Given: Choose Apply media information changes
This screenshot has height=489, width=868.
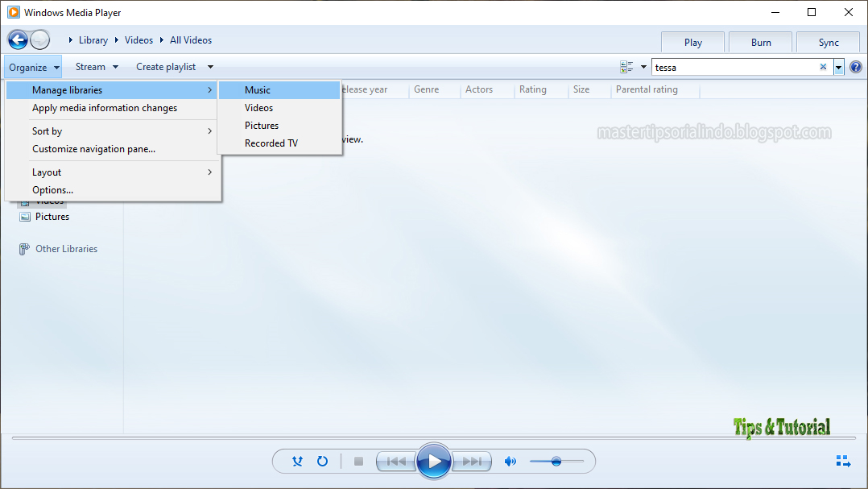Looking at the screenshot, I should click(111, 107).
